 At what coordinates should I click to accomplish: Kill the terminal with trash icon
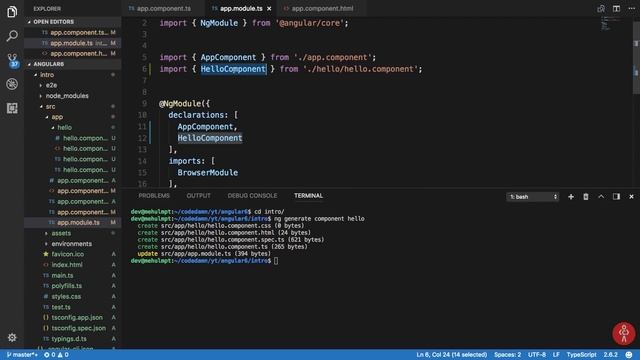coord(586,197)
